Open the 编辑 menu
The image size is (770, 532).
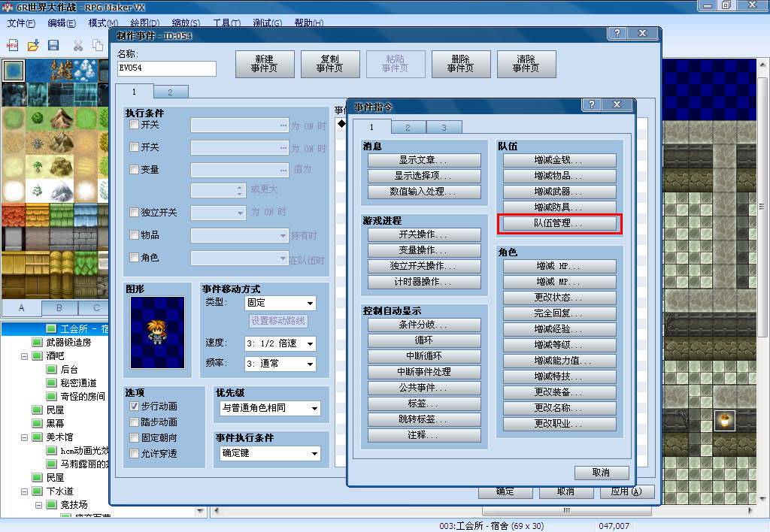click(x=62, y=23)
